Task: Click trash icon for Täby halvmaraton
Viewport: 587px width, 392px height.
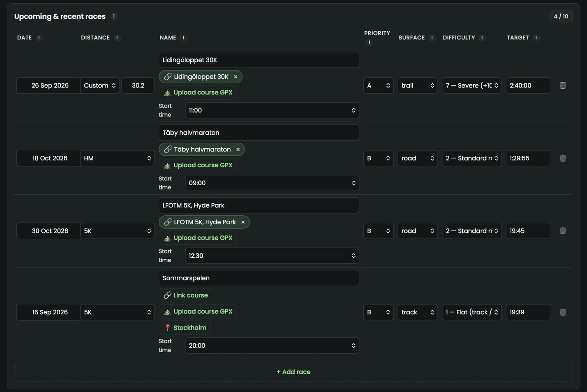Action: coord(563,158)
